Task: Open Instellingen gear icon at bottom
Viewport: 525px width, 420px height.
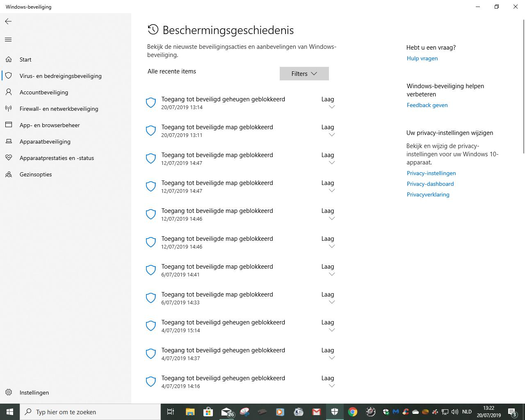Action: click(9, 393)
